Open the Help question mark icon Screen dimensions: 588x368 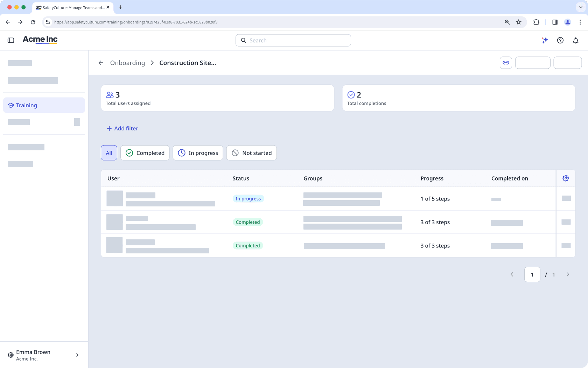click(x=560, y=40)
